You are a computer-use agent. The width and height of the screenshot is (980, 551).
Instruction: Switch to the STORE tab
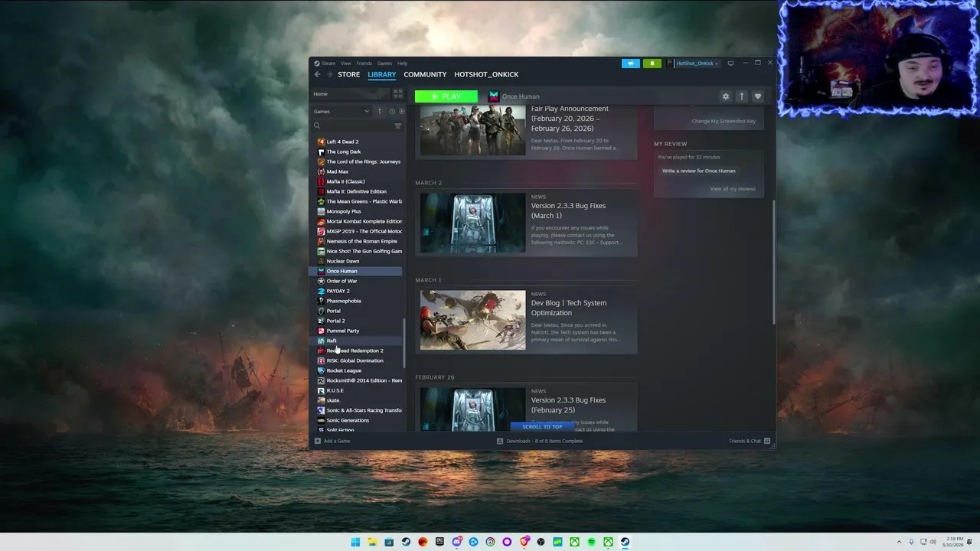348,74
